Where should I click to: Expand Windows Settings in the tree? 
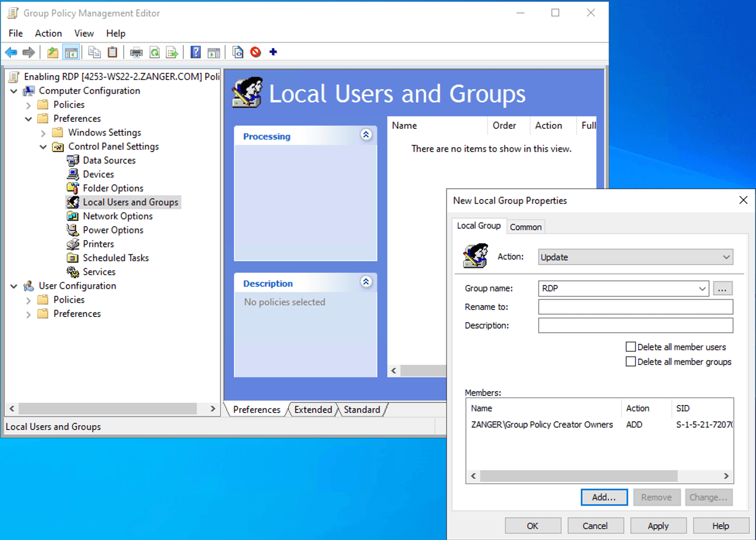pos(43,133)
